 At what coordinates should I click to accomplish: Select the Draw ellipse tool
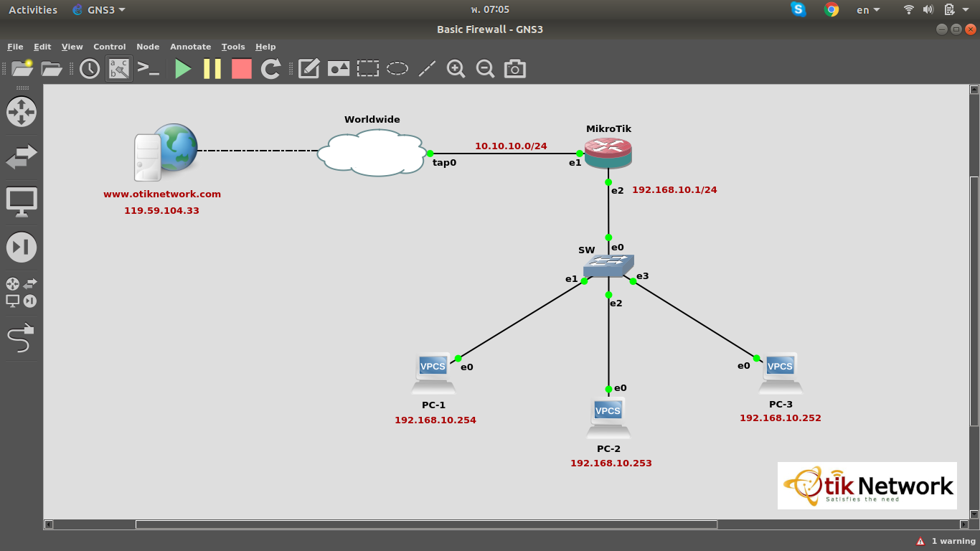[397, 69]
